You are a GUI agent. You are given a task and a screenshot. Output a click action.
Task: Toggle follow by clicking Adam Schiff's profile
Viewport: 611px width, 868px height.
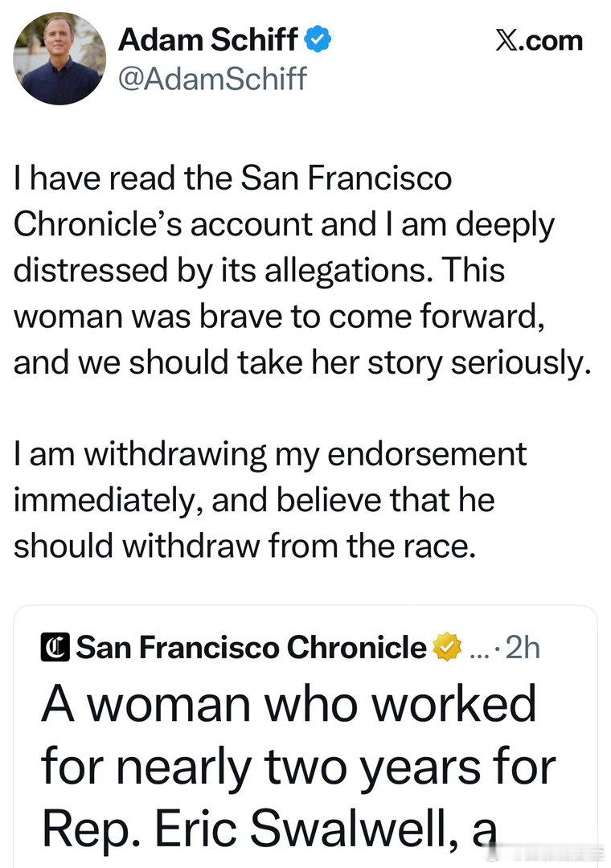56,56
